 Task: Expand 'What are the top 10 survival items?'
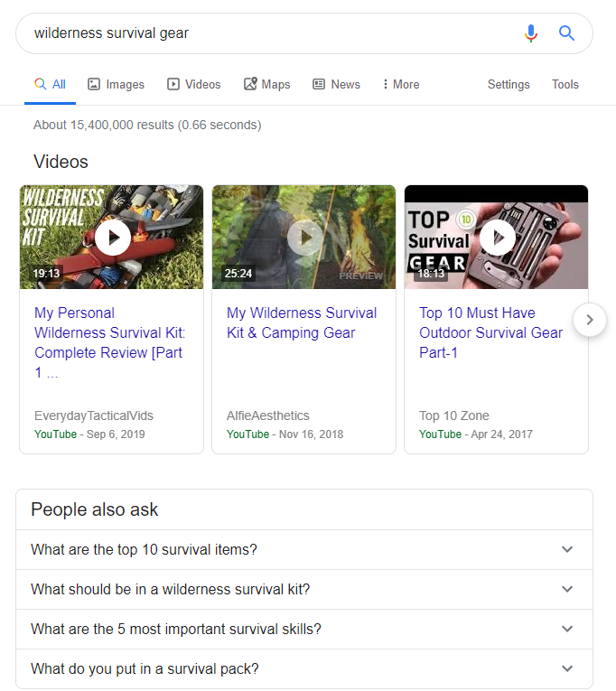tap(303, 549)
